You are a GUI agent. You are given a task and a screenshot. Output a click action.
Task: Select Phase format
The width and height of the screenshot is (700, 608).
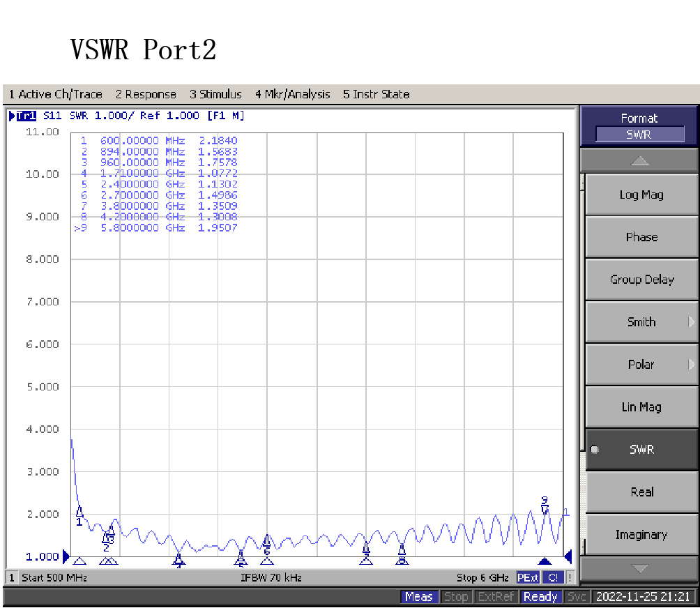[641, 237]
